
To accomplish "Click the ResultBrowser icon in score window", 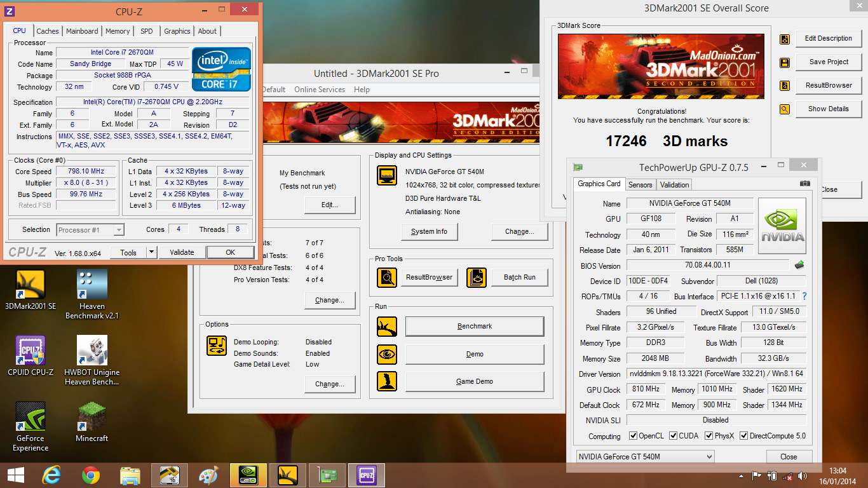I will click(785, 86).
